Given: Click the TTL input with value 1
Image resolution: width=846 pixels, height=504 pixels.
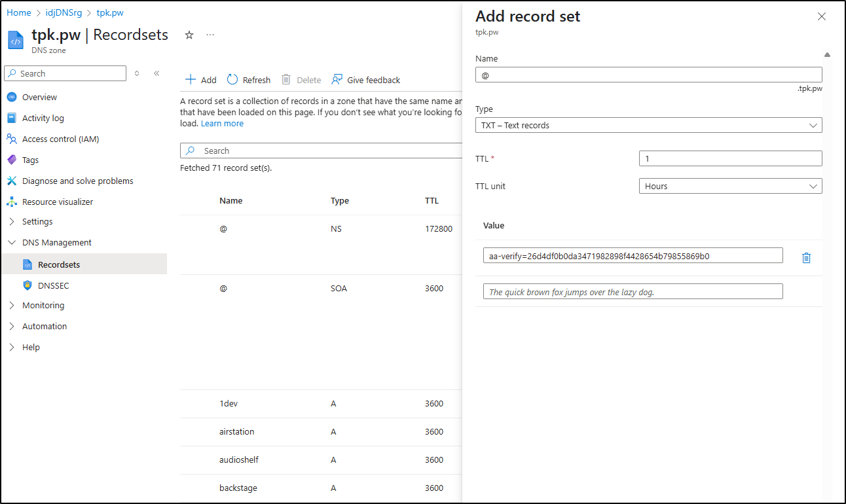Looking at the screenshot, I should [x=730, y=158].
